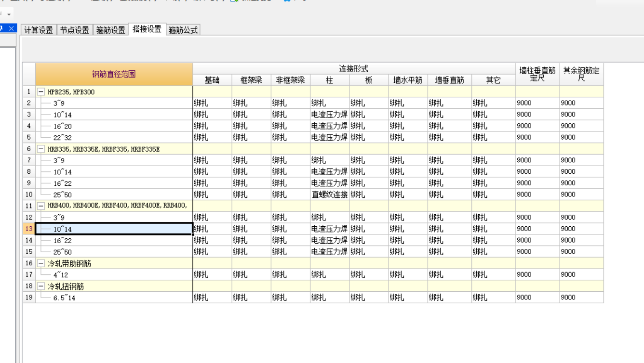Screen dimensions: 644x363
Task: Click the 基础 column header
Action: [212, 80]
